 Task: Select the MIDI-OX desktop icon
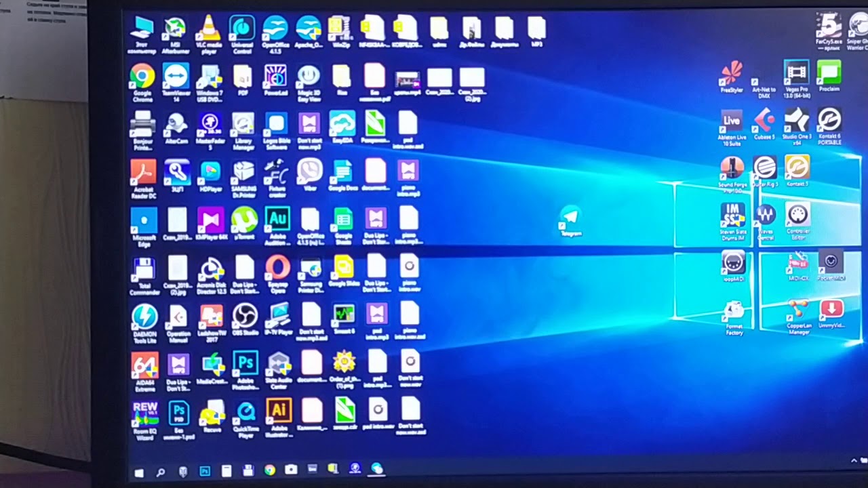point(798,266)
